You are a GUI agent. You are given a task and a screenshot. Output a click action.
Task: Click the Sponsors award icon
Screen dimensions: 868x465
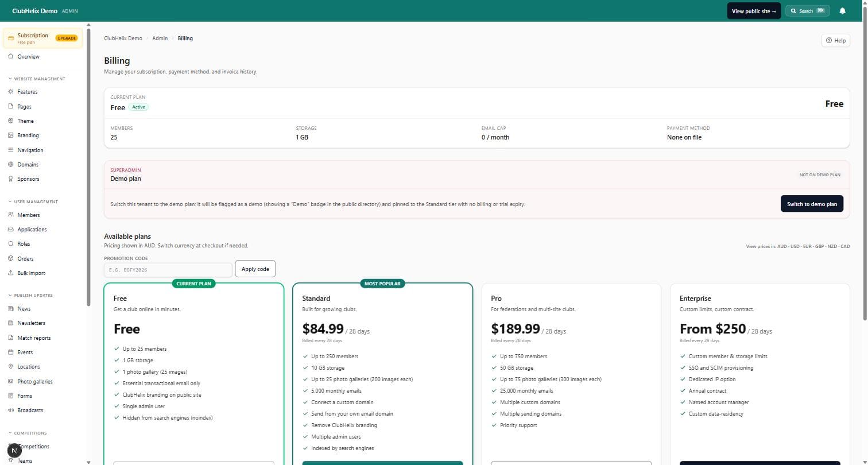coord(11,179)
